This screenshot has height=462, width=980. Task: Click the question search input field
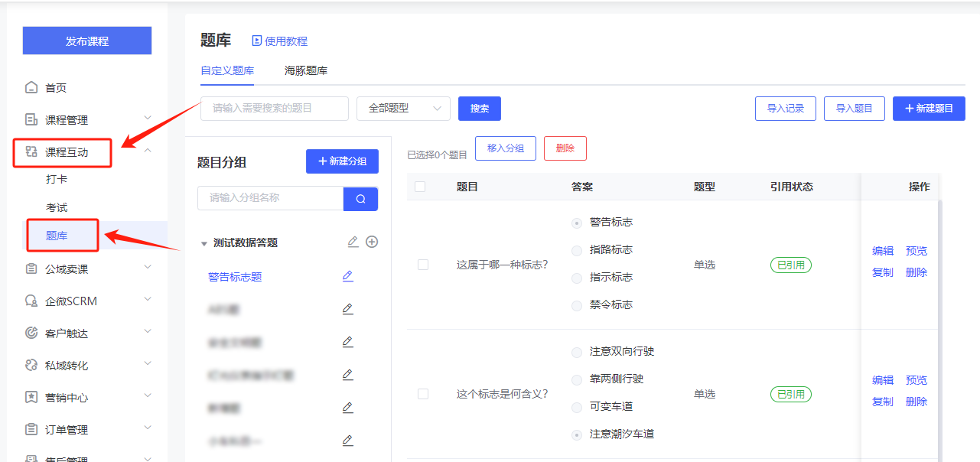point(274,109)
